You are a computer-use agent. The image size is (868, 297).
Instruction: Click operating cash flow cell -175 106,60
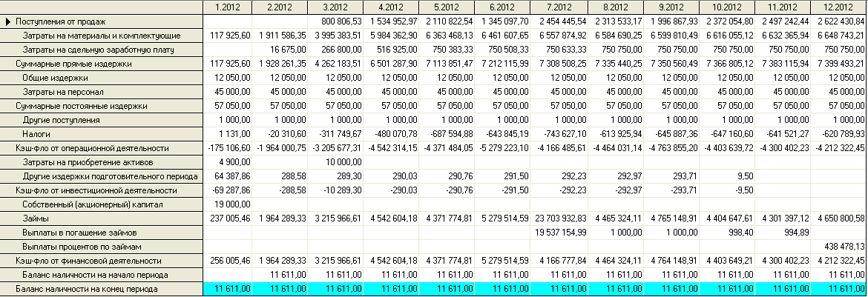pyautogui.click(x=228, y=148)
